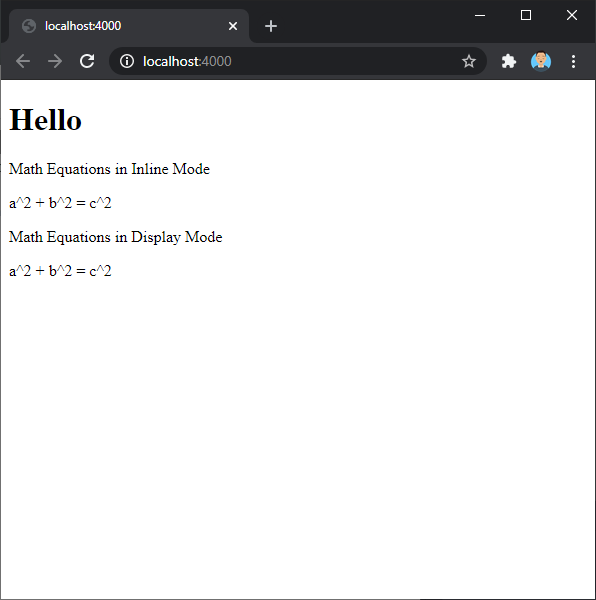The width and height of the screenshot is (596, 600).
Task: Bookmark this page with the star icon
Action: pos(469,61)
